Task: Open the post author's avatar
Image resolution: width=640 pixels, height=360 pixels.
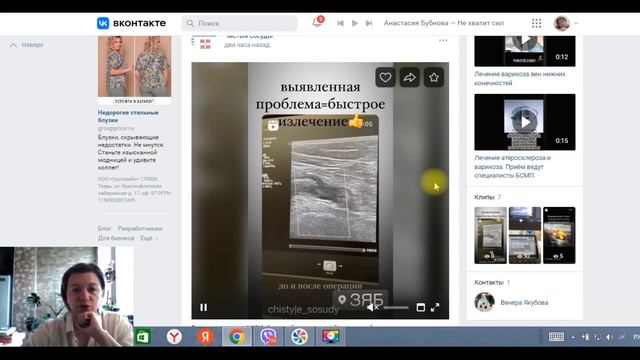Action: click(204, 42)
